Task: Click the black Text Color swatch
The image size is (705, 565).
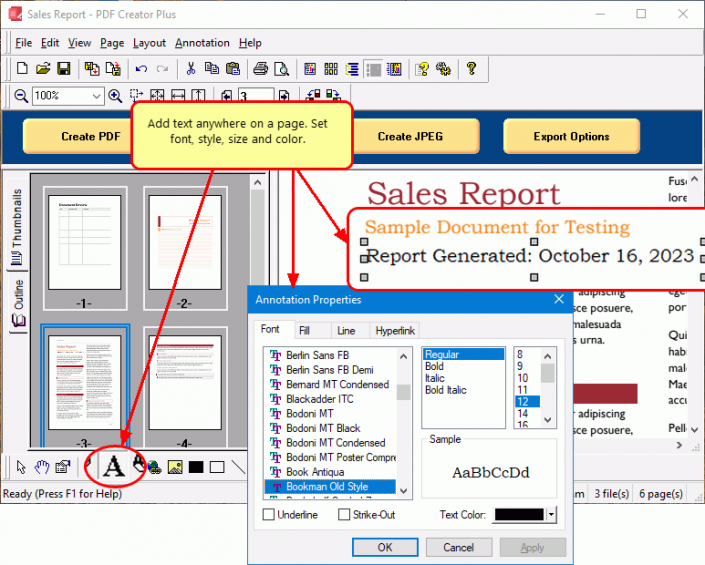Action: click(x=519, y=514)
